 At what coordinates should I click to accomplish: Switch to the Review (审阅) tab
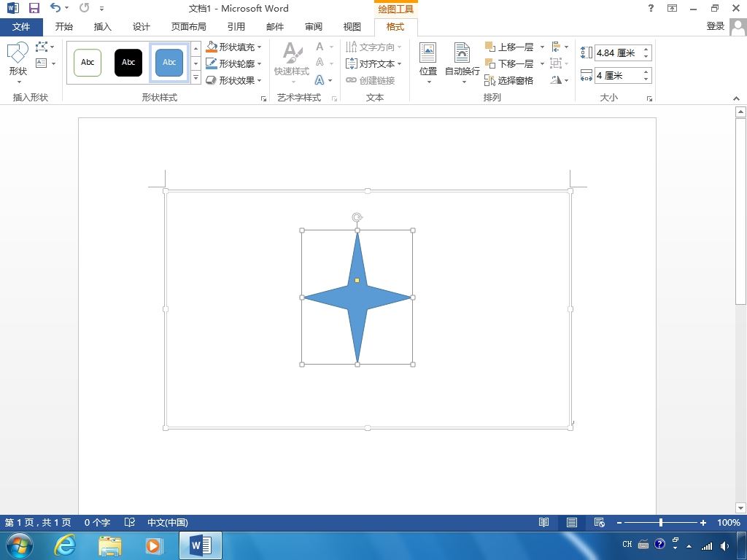tap(314, 27)
